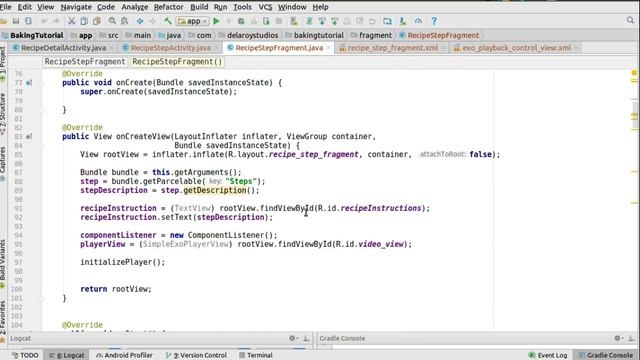
Task: Open the Event Log tool window
Action: [548, 355]
